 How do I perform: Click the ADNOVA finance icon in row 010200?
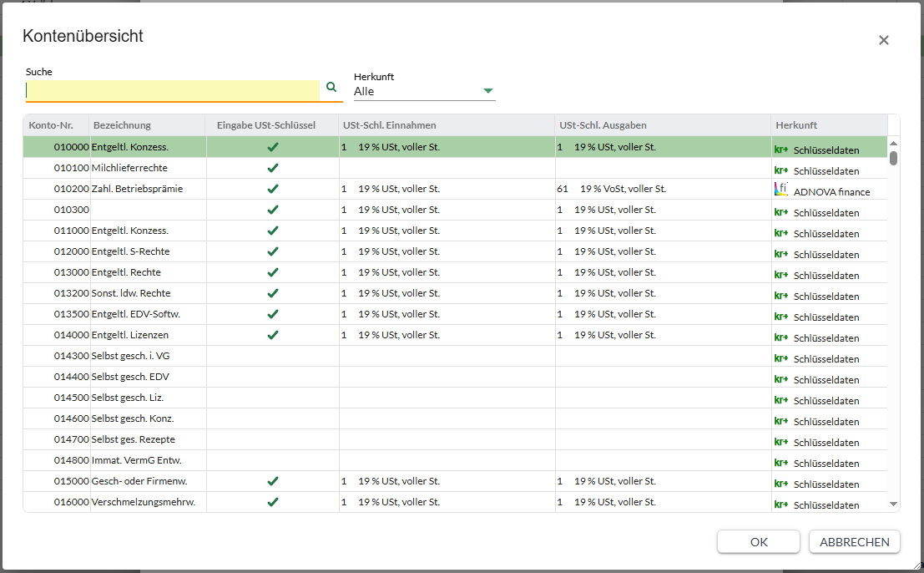tap(780, 190)
